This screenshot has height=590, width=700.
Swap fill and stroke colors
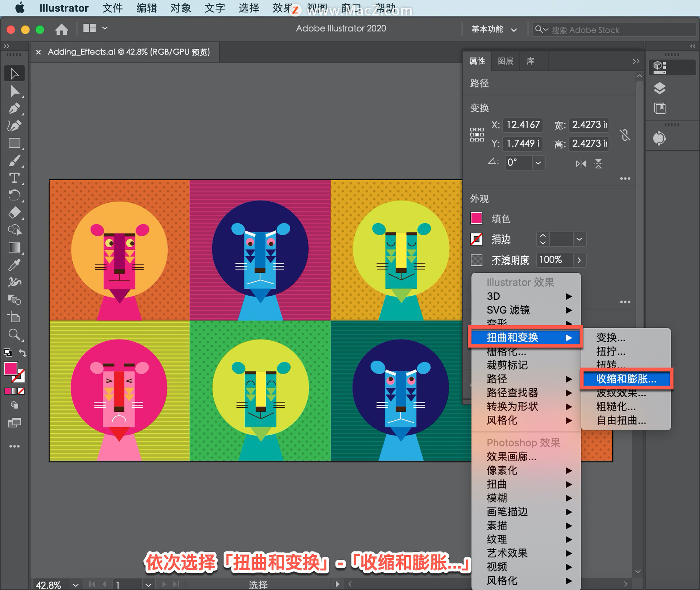pos(23,353)
